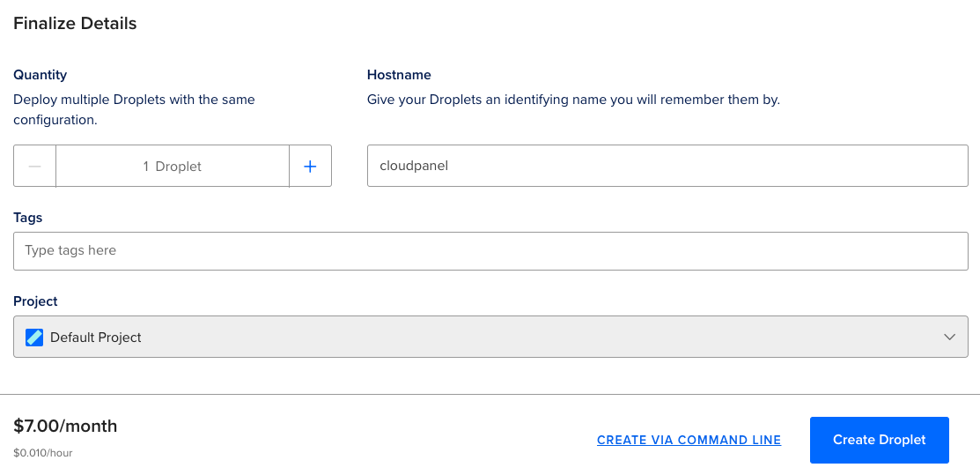This screenshot has height=475, width=980.
Task: Click the Tags field label
Action: coord(27,217)
